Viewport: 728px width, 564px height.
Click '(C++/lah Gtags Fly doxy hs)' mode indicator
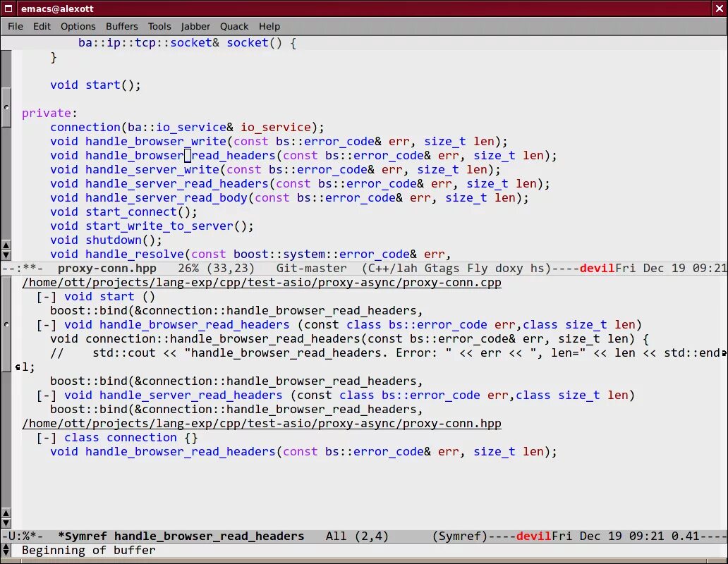pyautogui.click(x=456, y=268)
